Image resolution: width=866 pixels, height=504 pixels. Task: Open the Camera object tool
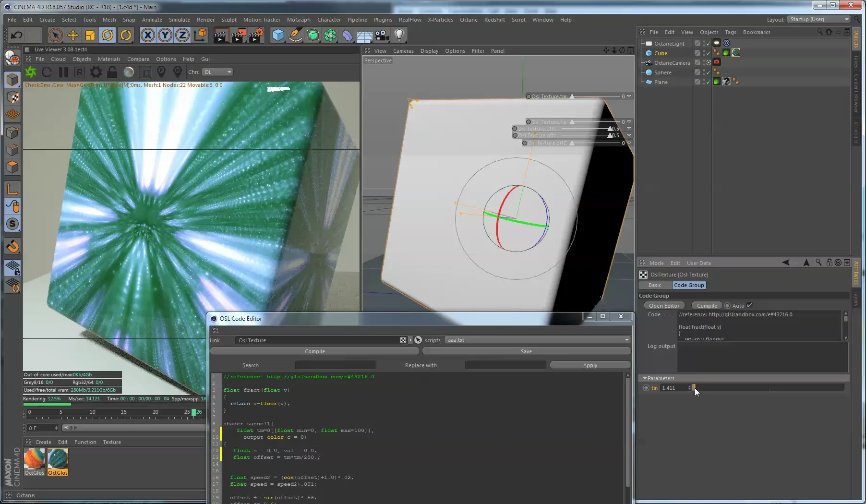click(382, 35)
